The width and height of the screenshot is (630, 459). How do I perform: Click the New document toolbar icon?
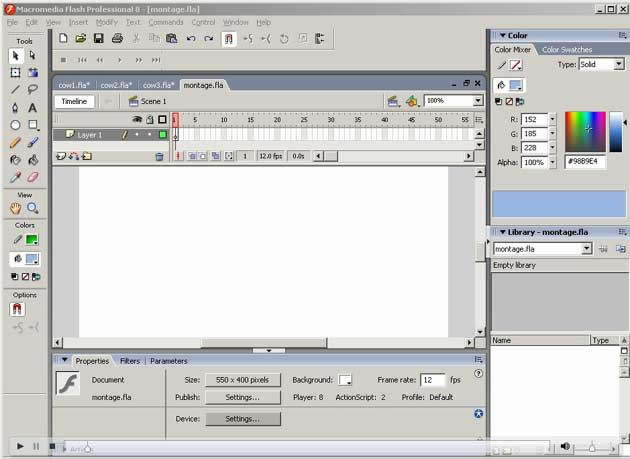click(x=63, y=39)
